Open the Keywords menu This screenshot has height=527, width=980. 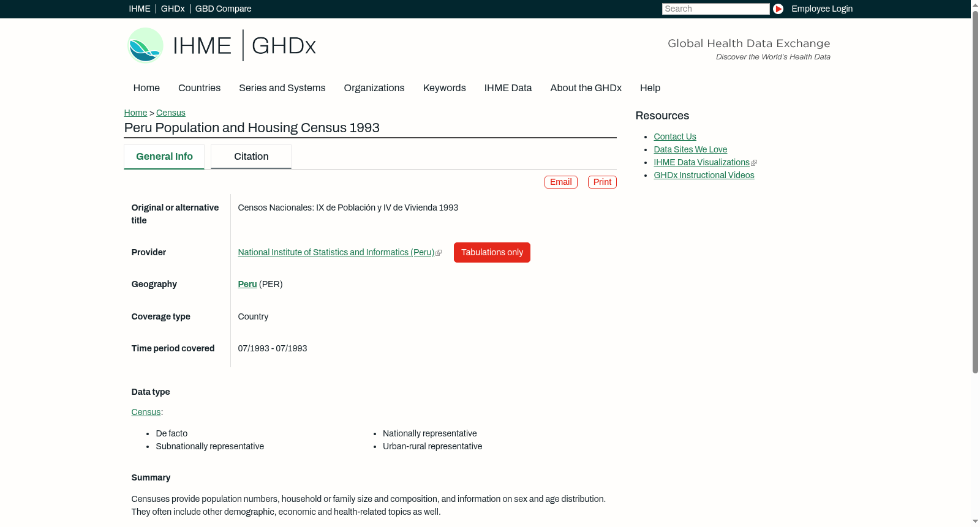coord(445,88)
